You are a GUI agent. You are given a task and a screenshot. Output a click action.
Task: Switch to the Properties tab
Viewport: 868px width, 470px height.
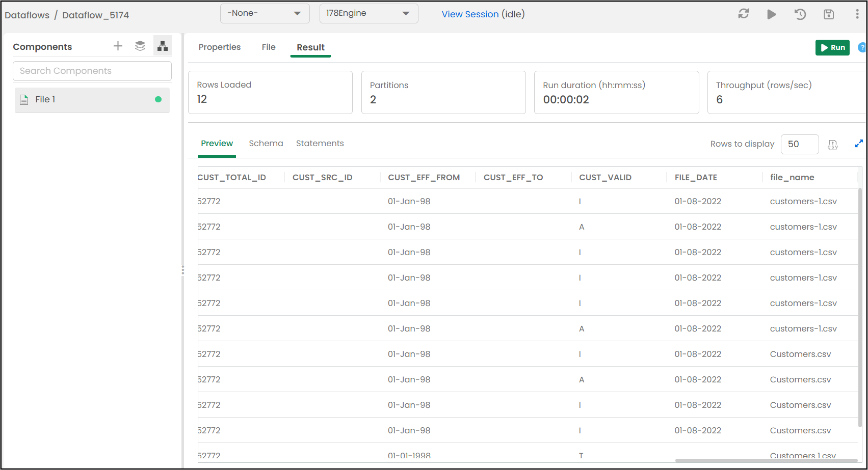point(219,47)
